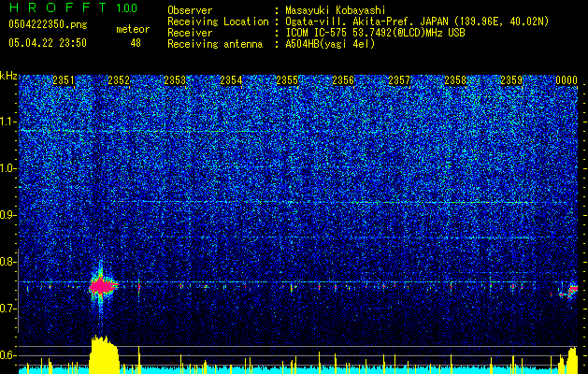
Task: Click the 2353 time marker
Action: click(175, 80)
